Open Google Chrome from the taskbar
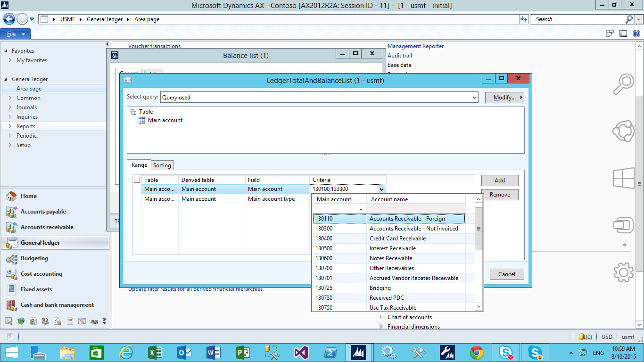Image resolution: width=644 pixels, height=362 pixels. pos(477,352)
